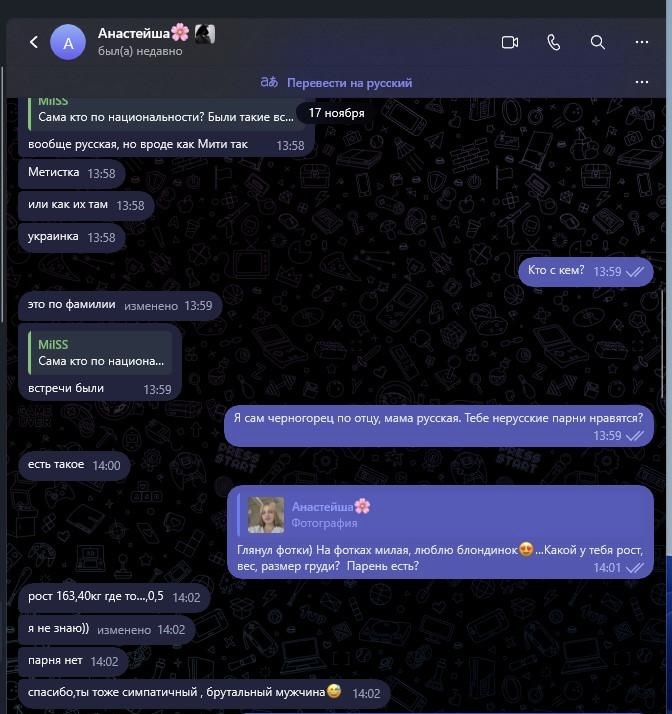This screenshot has height=714, width=672.
Task: Open the chat's three-dot menu
Action: pyautogui.click(x=641, y=42)
